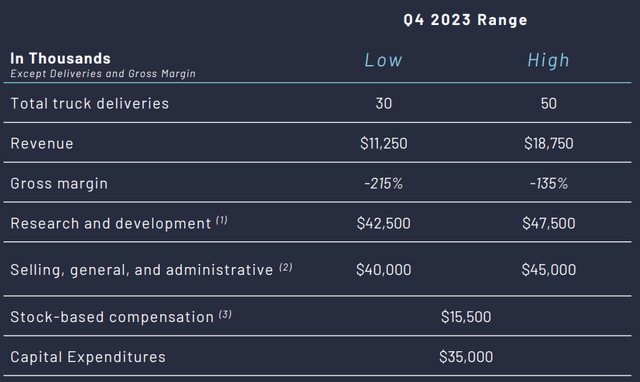The width and height of the screenshot is (640, 382).
Task: Click the Capital Expenditures row label
Action: [x=88, y=357]
